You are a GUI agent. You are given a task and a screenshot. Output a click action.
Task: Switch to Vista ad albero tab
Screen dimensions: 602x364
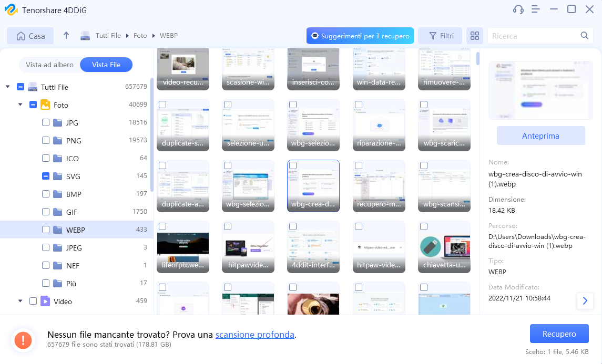[50, 65]
